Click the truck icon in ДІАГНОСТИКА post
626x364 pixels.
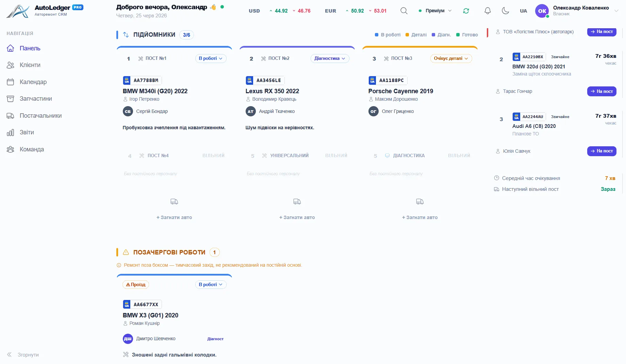(420, 202)
